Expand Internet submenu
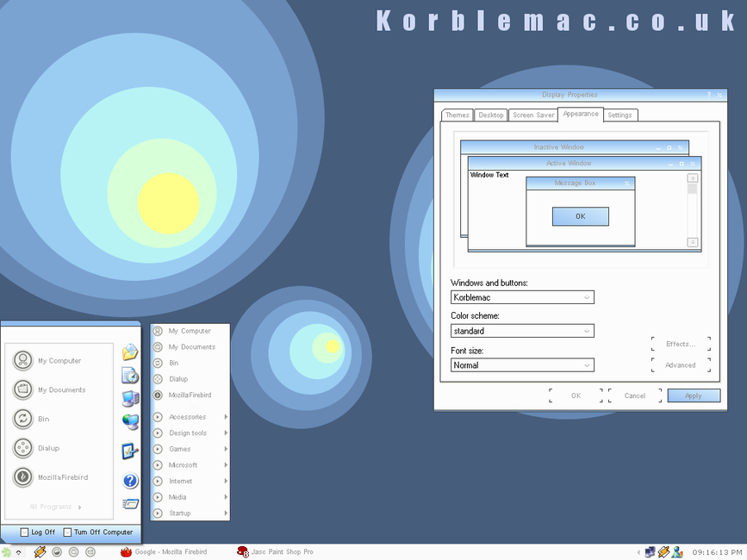Screen dimensions: 747x560 190,481
